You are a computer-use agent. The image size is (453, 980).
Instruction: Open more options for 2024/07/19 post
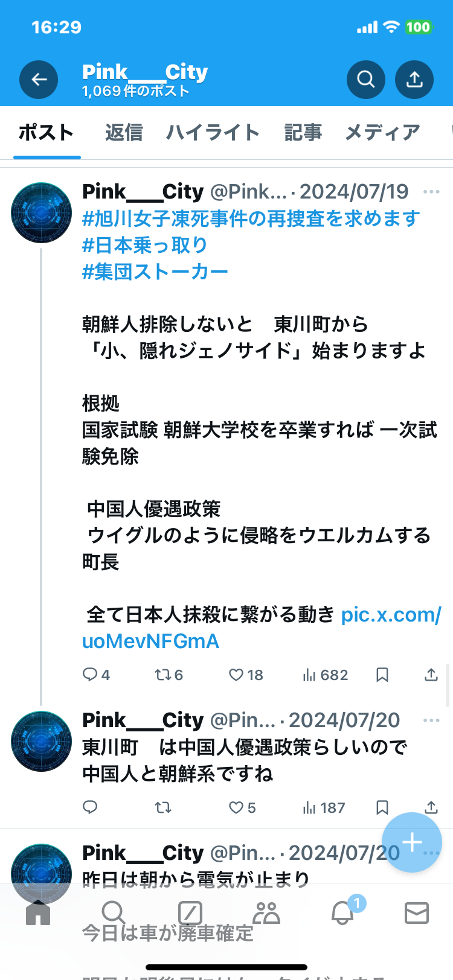431,192
